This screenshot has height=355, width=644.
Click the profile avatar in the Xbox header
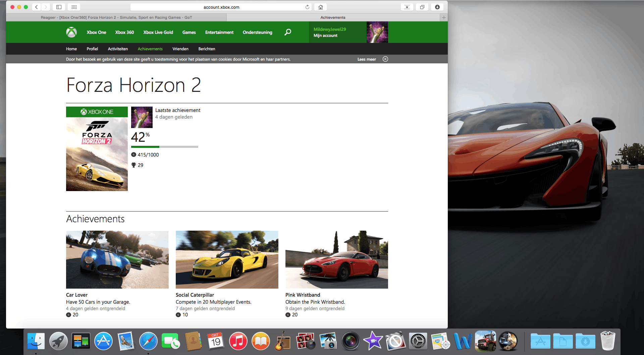pyautogui.click(x=377, y=32)
